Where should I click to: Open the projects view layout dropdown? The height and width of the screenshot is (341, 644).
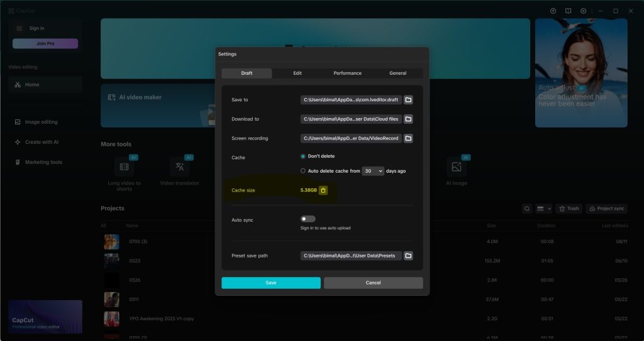click(x=544, y=208)
